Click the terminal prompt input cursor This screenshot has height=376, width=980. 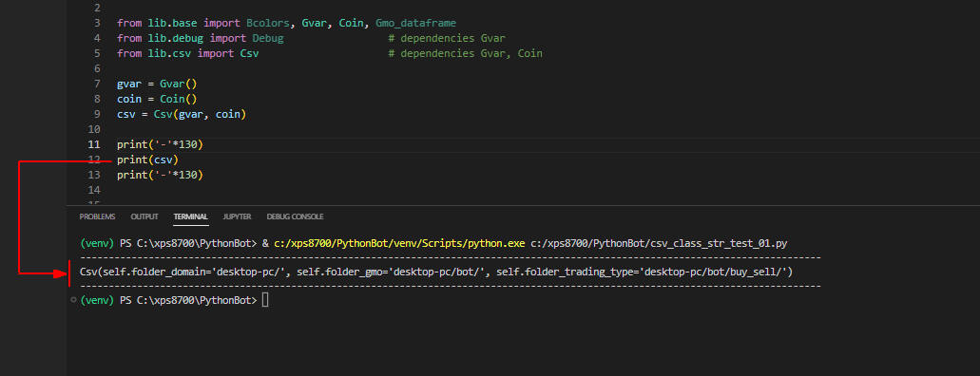pos(265,300)
